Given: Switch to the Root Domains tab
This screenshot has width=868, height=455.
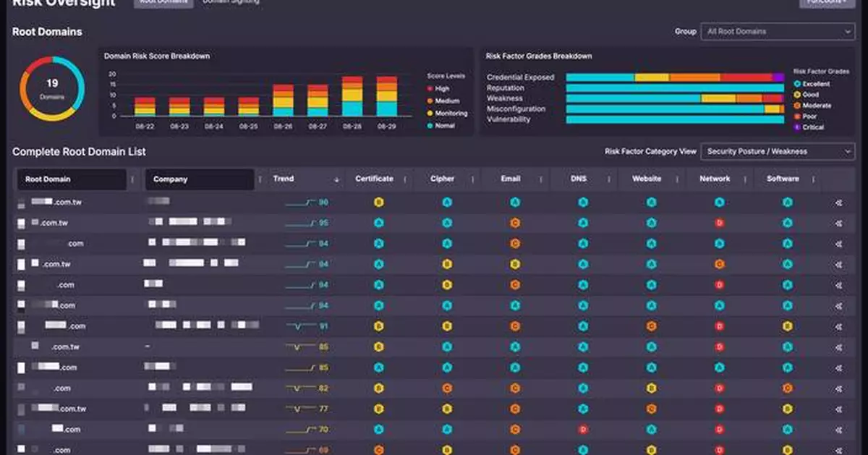Looking at the screenshot, I should tap(163, 2).
